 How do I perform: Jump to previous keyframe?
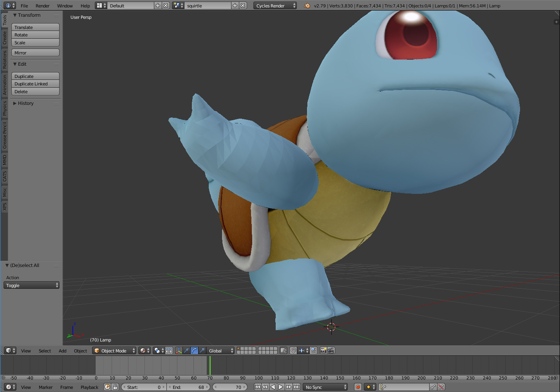265,387
